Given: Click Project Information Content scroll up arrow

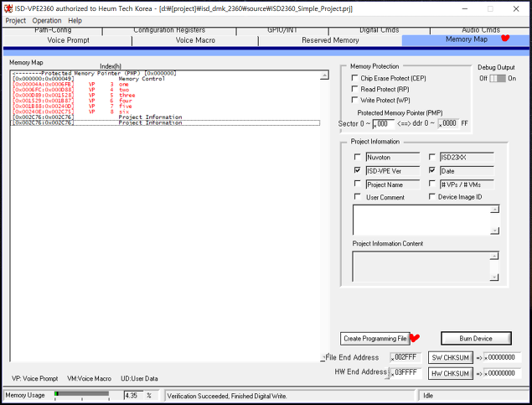Looking at the screenshot, I should pos(494,256).
